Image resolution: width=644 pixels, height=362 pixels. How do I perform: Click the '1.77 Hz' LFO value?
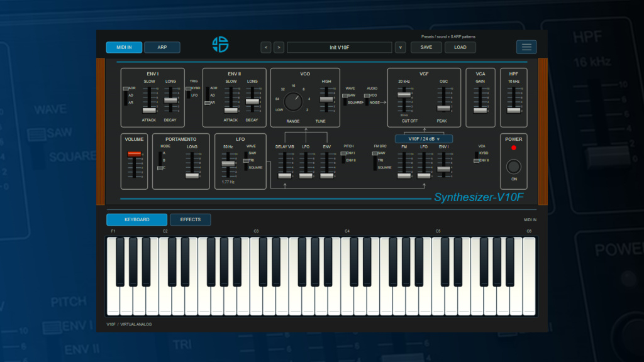coord(228,182)
